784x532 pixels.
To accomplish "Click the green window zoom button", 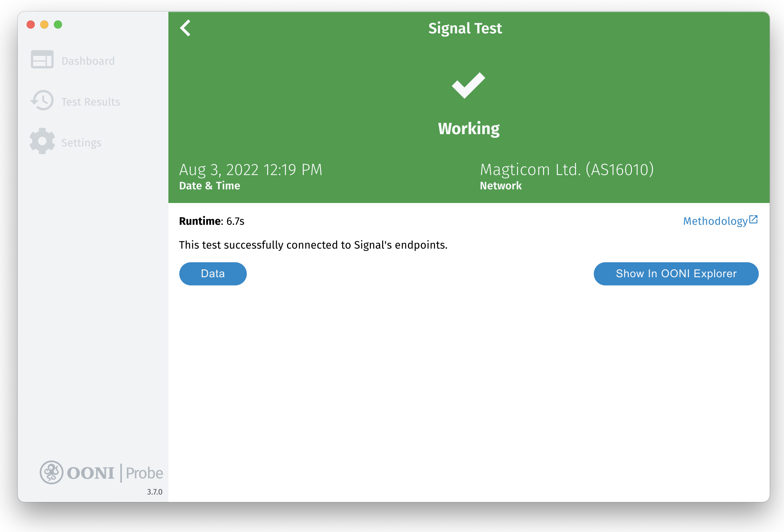I will click(58, 25).
